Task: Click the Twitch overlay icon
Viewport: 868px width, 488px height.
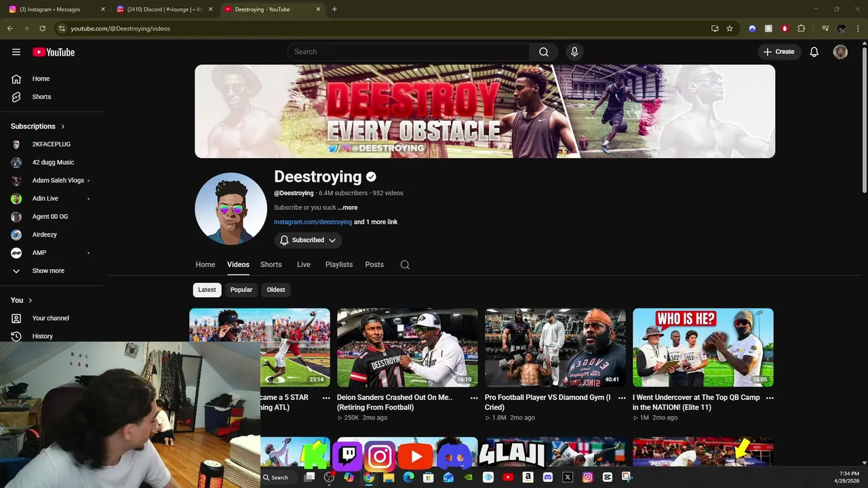Action: click(x=348, y=455)
